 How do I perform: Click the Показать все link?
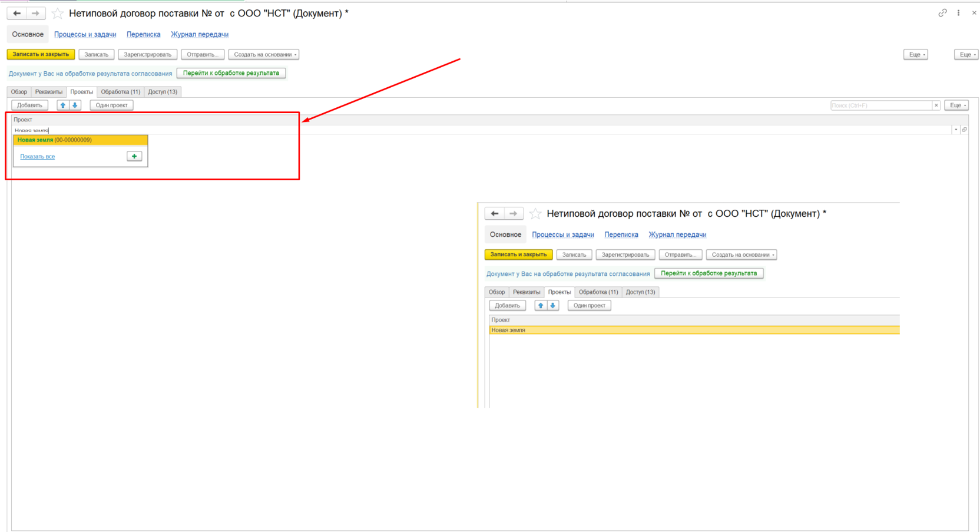[38, 157]
